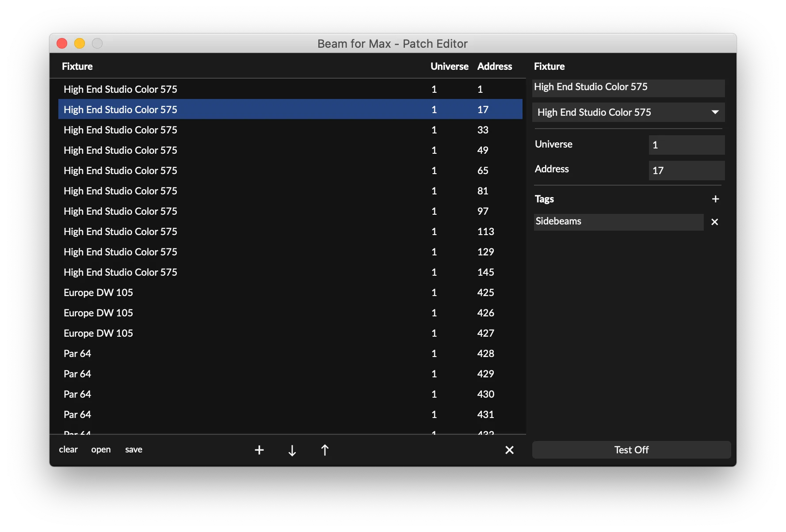
Task: Click the Universe column header
Action: 449,66
